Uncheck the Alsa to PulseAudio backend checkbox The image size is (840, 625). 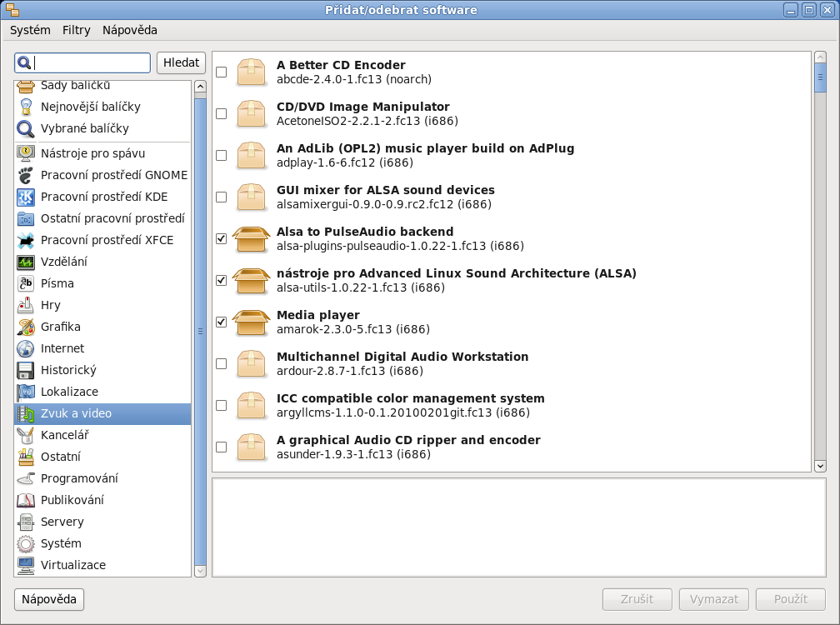tap(222, 239)
